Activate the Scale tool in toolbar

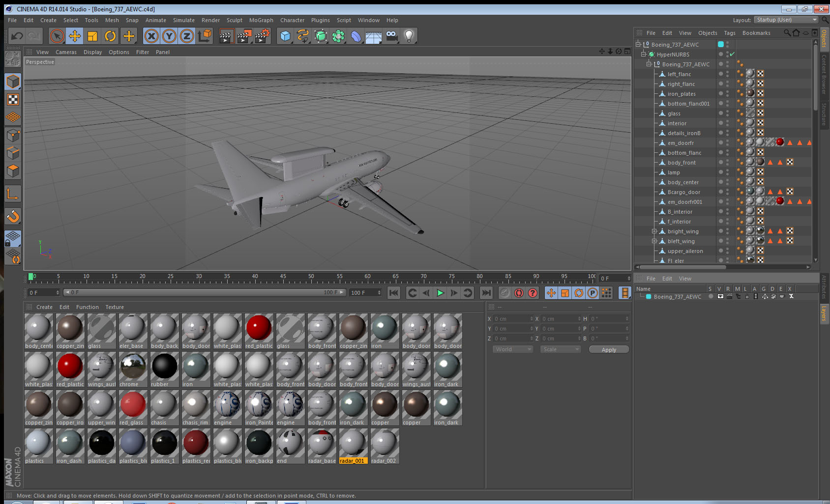click(92, 36)
